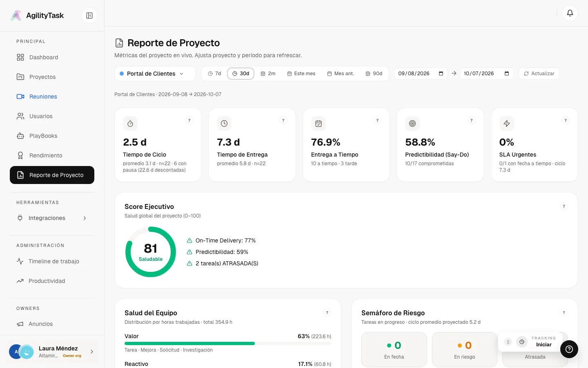Expand the Integraciones submenu
This screenshot has height=368, width=588.
(52, 218)
